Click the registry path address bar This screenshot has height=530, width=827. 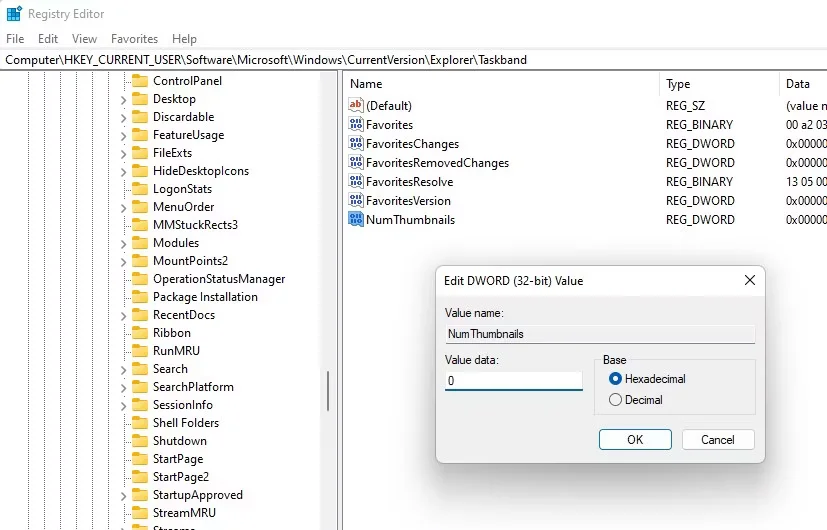coord(414,60)
